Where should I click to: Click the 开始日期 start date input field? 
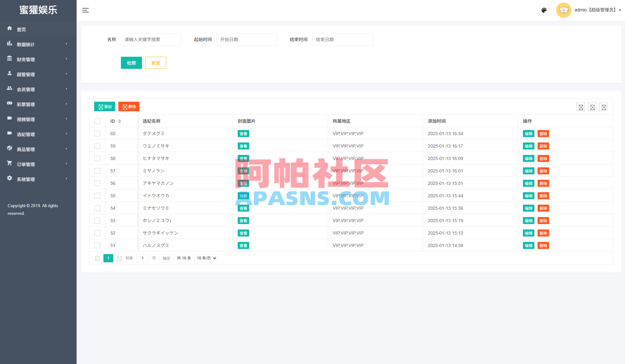247,40
